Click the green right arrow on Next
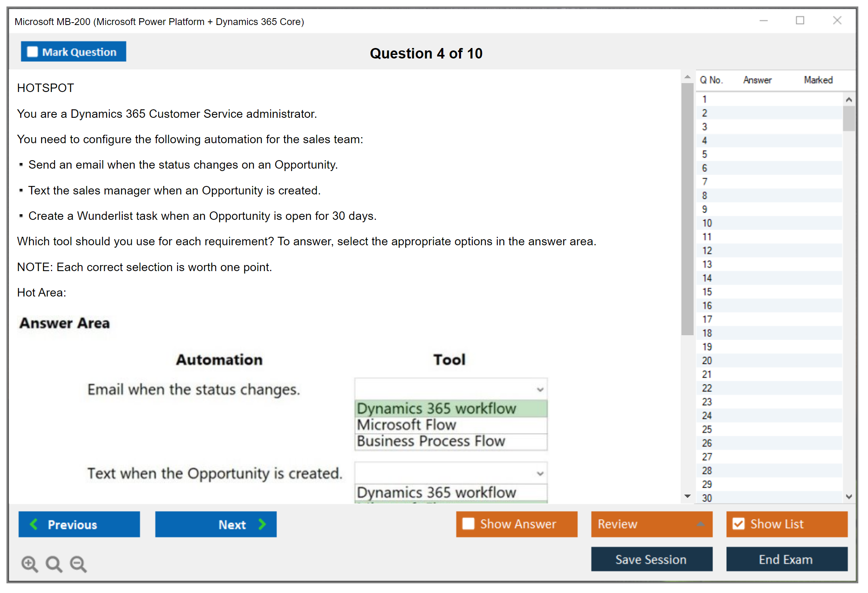Image resolution: width=868 pixels, height=593 pixels. coord(262,524)
